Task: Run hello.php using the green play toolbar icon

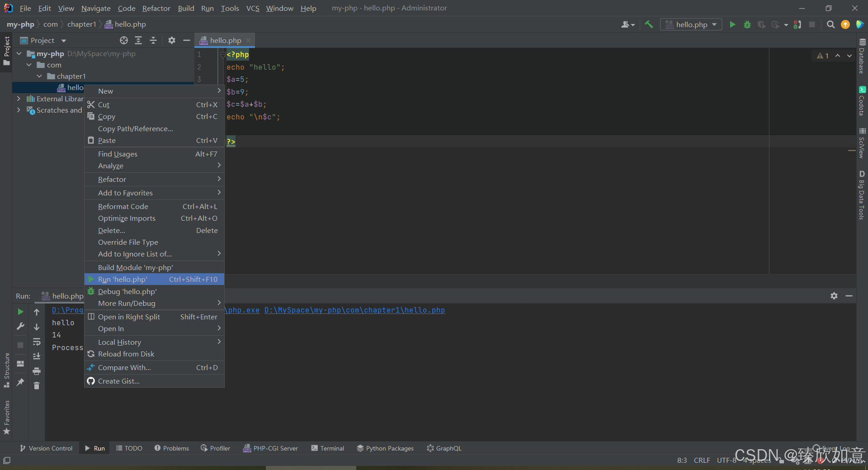Action: click(732, 24)
